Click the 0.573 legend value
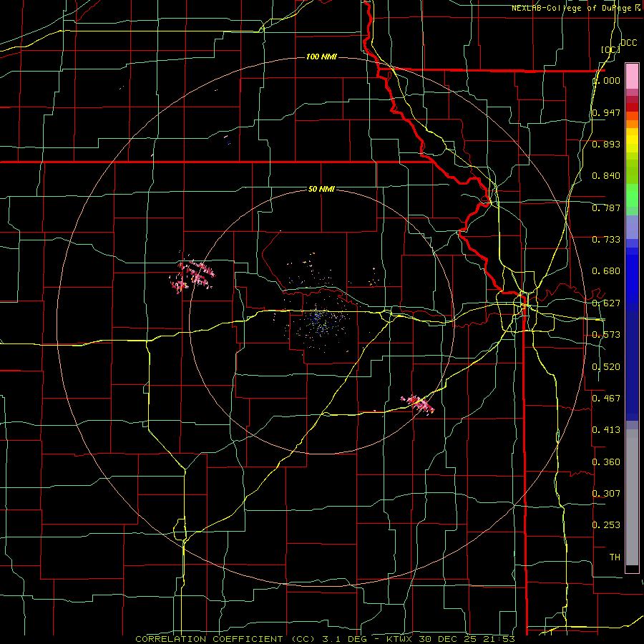 click(606, 335)
